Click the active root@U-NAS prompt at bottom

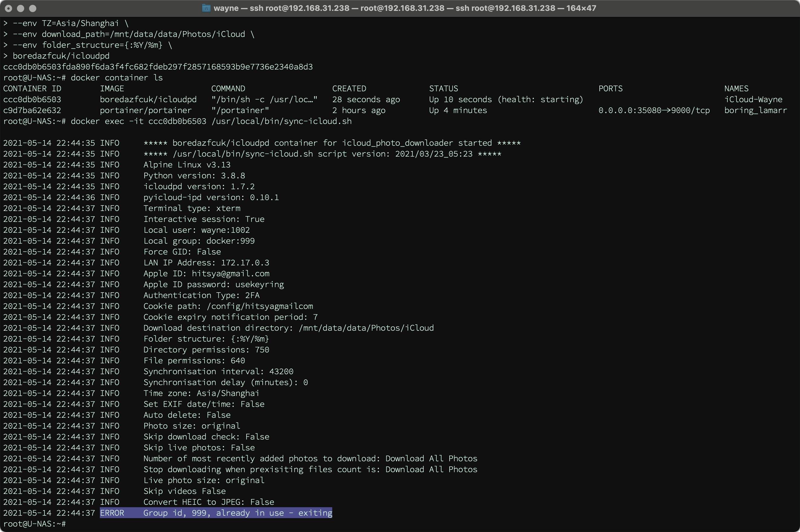click(34, 524)
